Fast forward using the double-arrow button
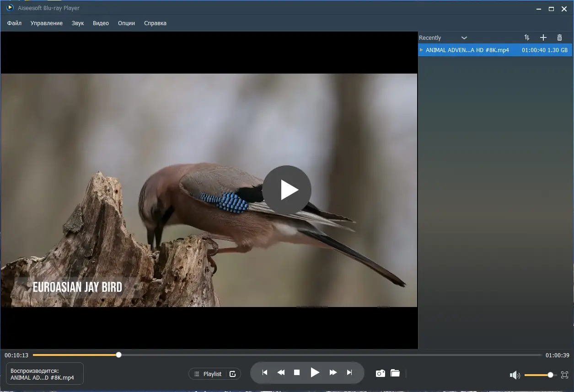 [333, 373]
